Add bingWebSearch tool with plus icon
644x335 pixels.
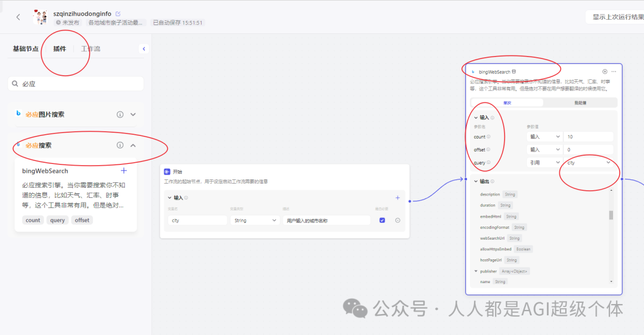click(123, 170)
